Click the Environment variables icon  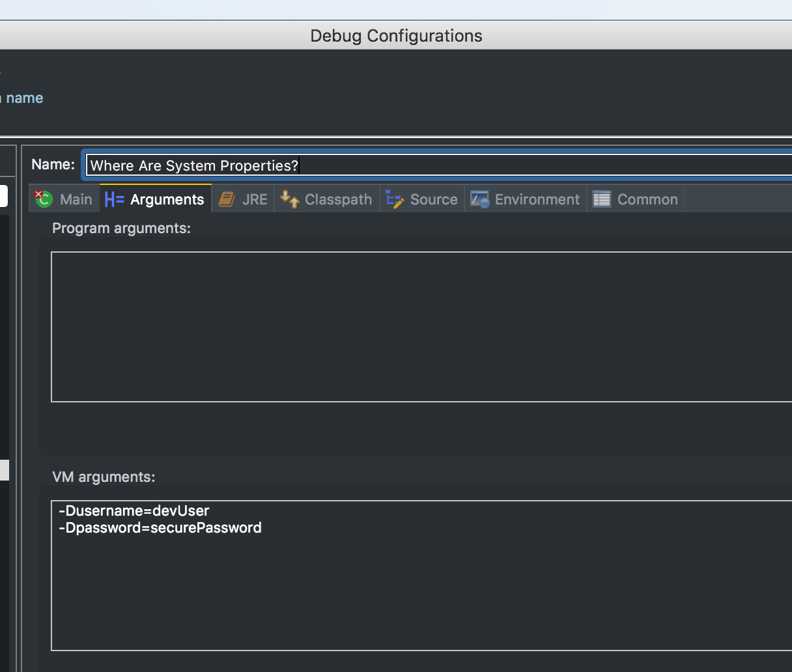pos(479,199)
